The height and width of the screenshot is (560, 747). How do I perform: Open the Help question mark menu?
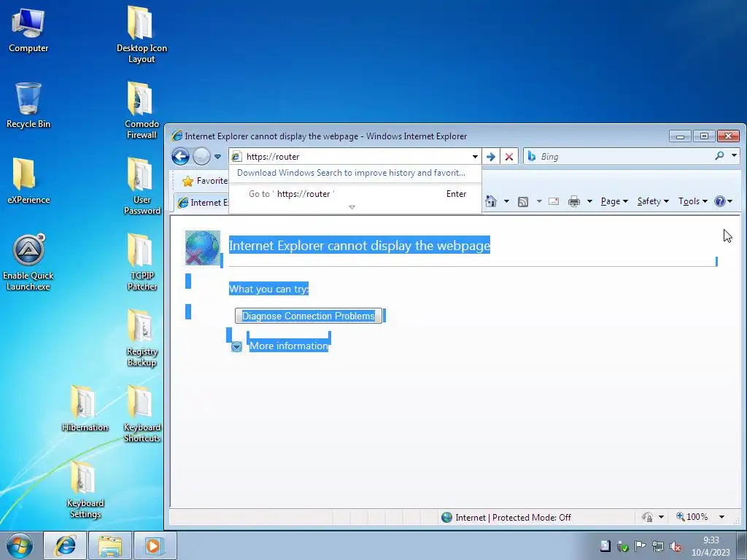723,201
